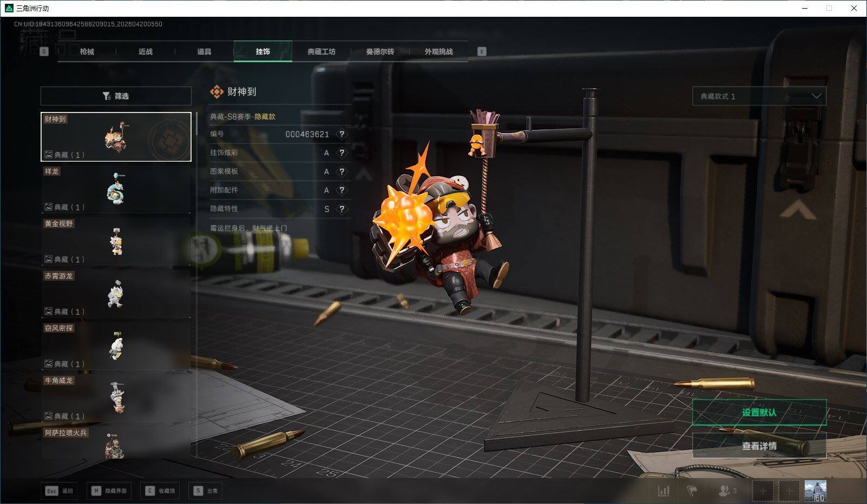The image size is (867, 504).
Task: Show help for 附加配件 rating
Action: [x=341, y=190]
